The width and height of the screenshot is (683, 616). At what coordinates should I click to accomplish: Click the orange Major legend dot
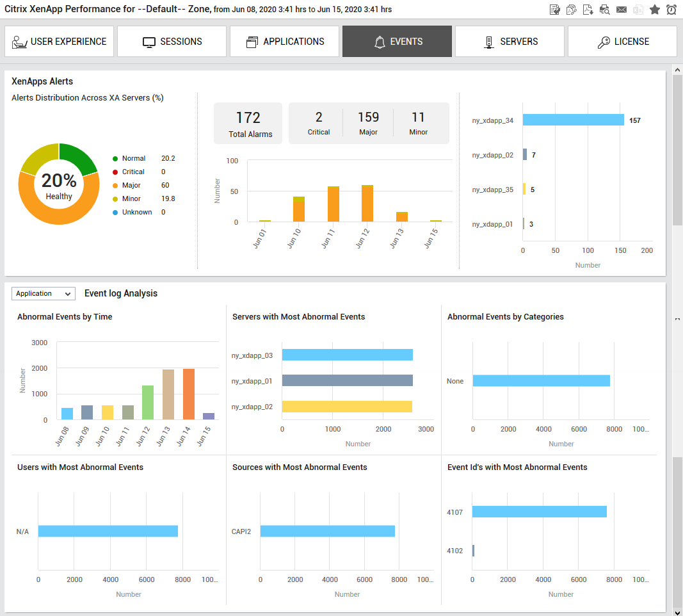[x=115, y=186]
